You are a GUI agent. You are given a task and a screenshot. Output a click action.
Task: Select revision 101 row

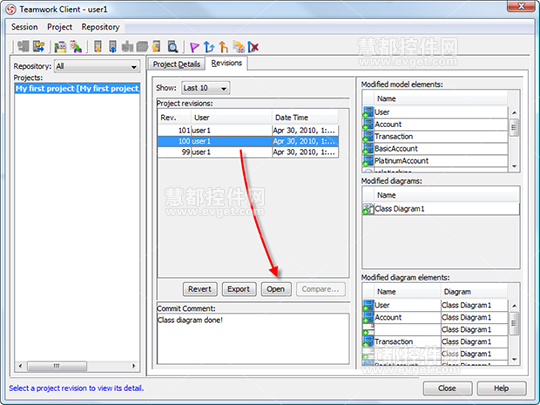(x=248, y=131)
